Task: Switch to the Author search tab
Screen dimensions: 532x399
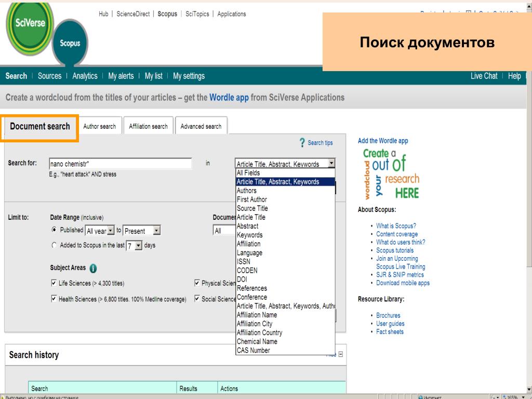Action: 99,126
